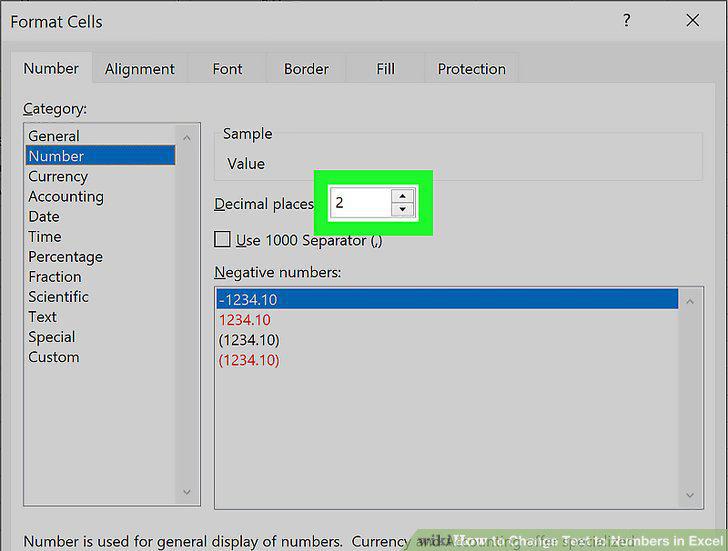Switch to the Number tab
Screen dimensions: 728x551
(x=51, y=69)
